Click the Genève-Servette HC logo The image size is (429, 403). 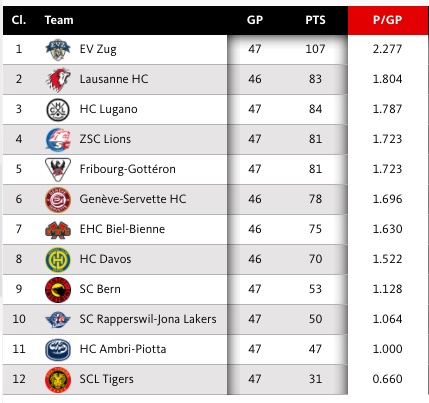pos(58,200)
